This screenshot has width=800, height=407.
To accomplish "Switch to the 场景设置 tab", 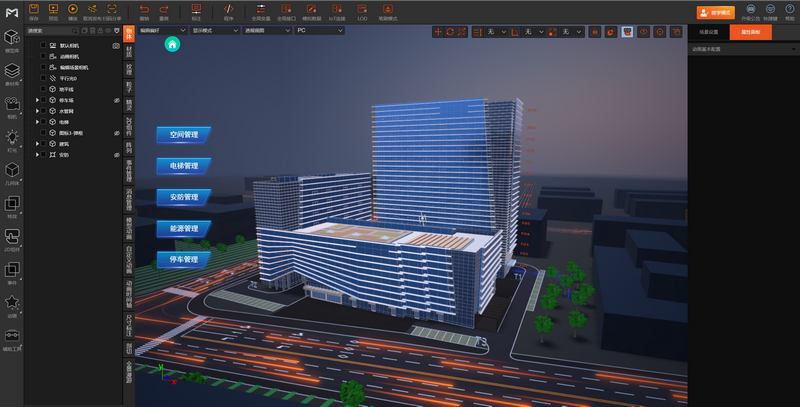I will point(709,32).
